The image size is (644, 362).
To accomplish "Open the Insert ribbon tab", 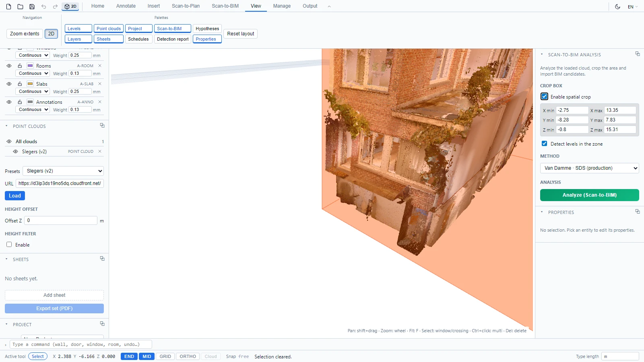I will click(x=154, y=6).
